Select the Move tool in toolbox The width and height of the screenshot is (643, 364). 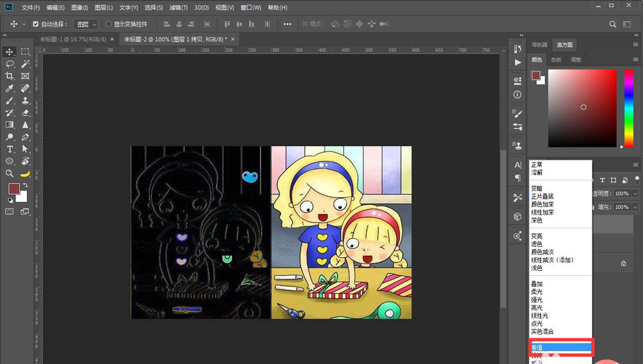coord(10,51)
